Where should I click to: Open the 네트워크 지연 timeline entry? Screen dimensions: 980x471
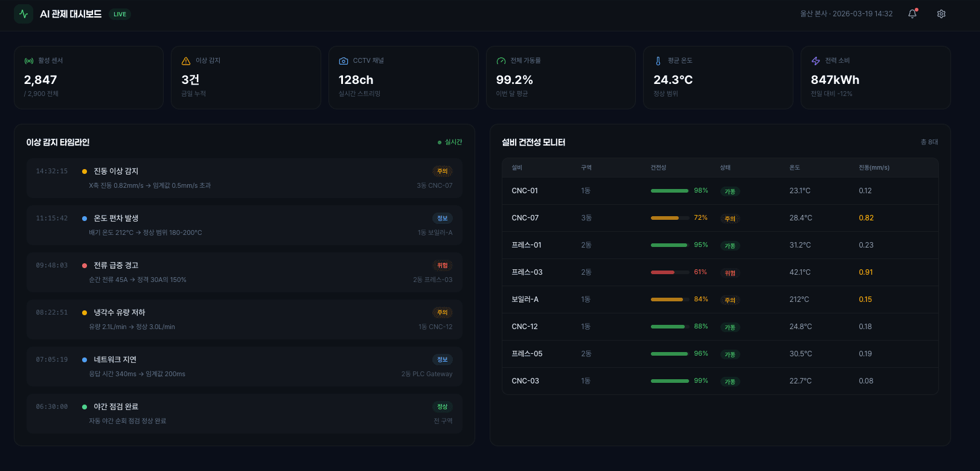coord(244,367)
